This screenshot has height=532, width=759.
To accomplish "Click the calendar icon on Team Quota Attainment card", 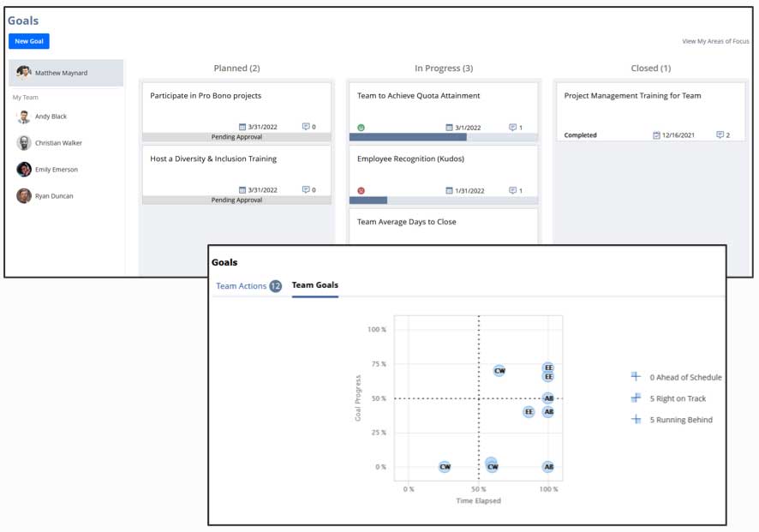I will click(449, 128).
